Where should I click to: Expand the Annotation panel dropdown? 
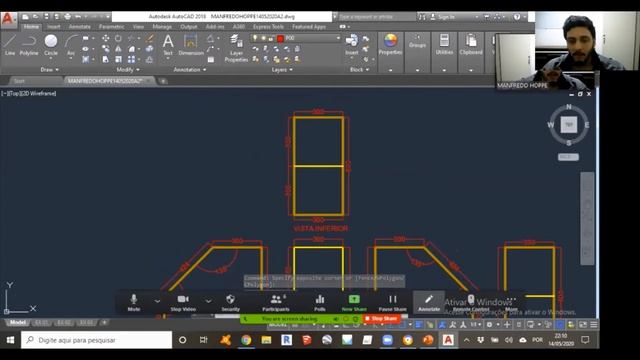pos(190,70)
